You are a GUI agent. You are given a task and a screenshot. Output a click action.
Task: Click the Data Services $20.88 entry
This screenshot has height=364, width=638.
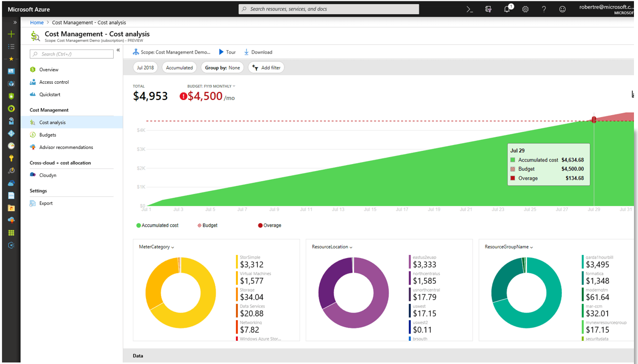252,310
